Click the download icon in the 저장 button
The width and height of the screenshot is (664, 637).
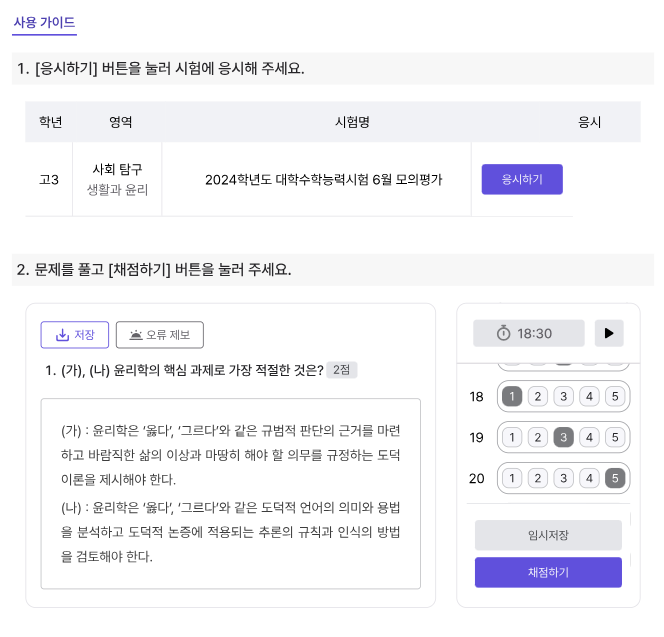tap(62, 335)
